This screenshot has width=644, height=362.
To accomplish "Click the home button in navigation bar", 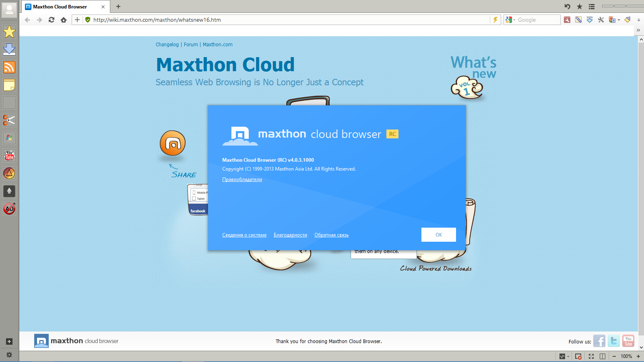I will click(64, 20).
